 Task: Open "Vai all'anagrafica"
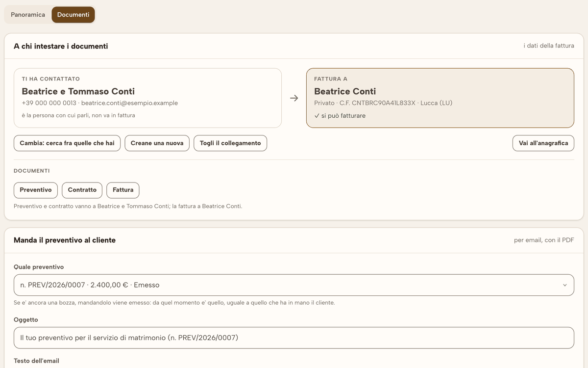point(543,143)
